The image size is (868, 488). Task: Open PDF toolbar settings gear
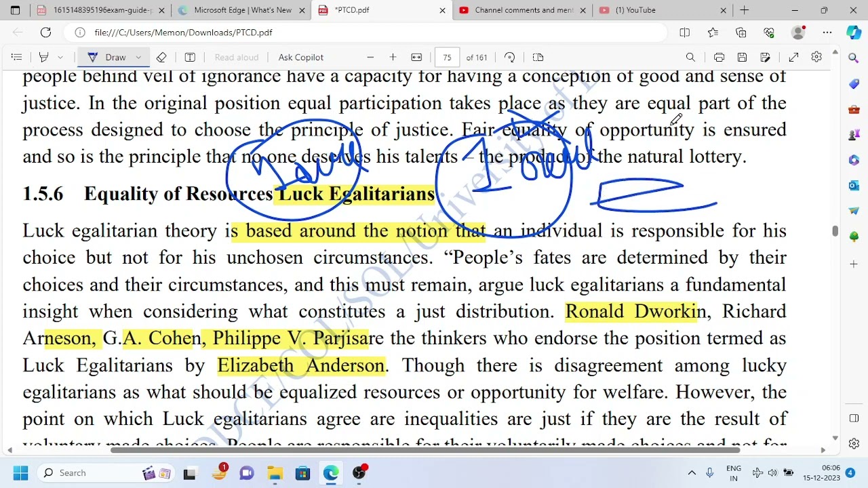click(816, 58)
